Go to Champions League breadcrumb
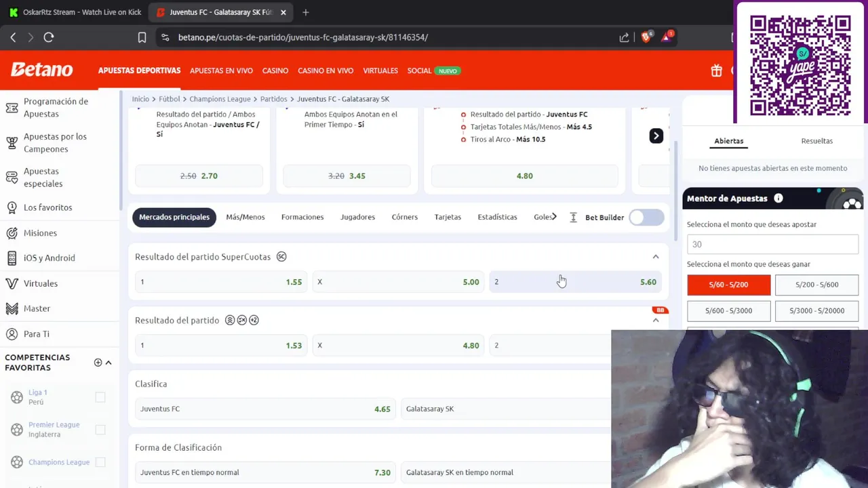This screenshot has height=488, width=868. point(220,99)
